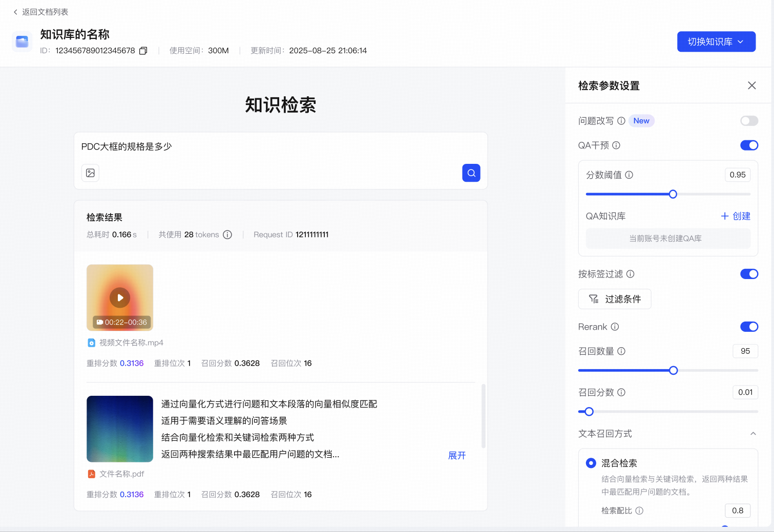Disable the QA干预 switch

click(x=749, y=145)
